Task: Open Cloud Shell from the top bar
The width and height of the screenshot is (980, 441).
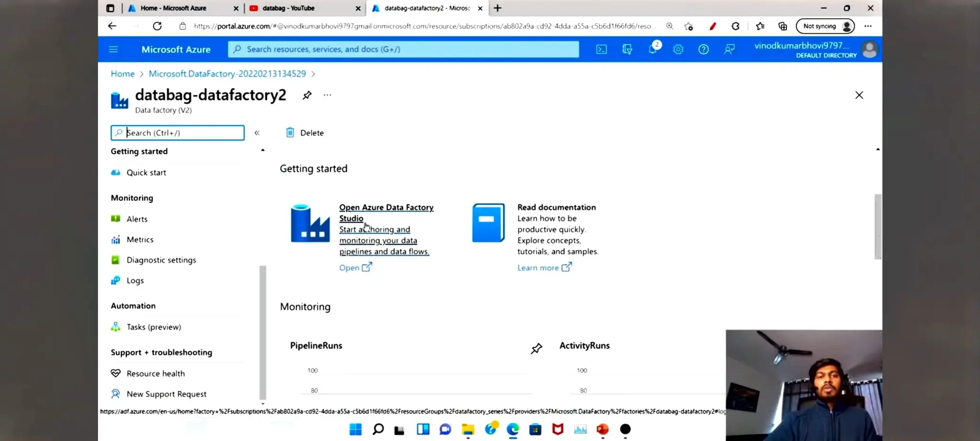Action: coord(601,49)
